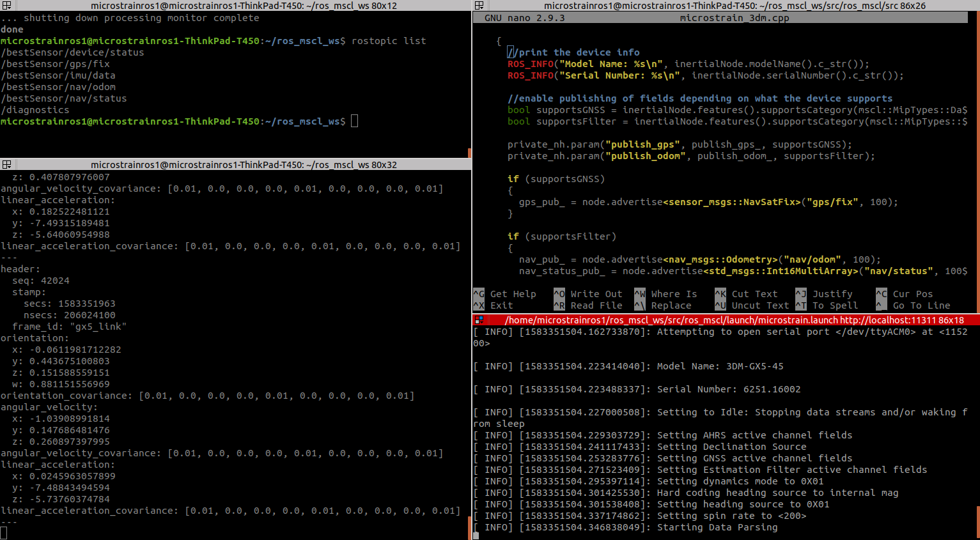Click linear_acceleration y: -7.48843494594 value
Image resolution: width=980 pixels, height=540 pixels.
[61, 488]
